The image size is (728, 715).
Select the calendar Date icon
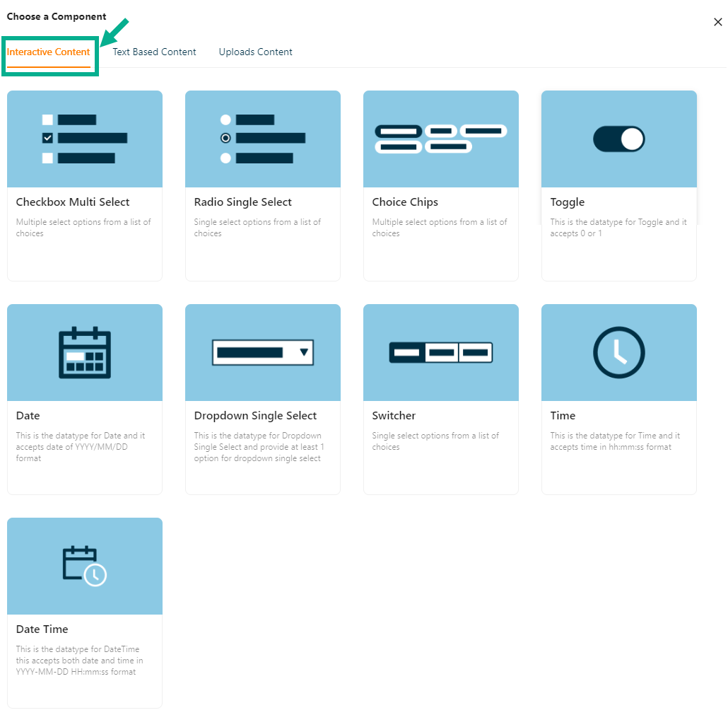(x=85, y=352)
